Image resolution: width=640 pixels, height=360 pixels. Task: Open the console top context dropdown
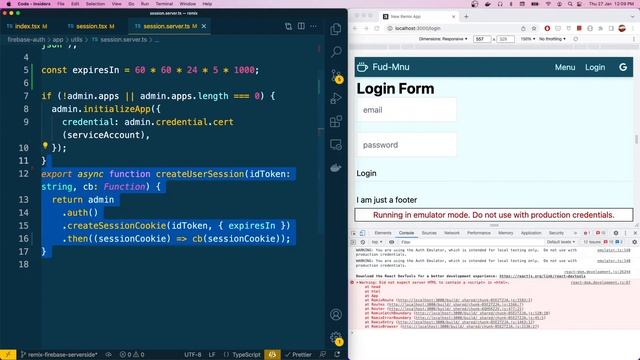[376, 242]
